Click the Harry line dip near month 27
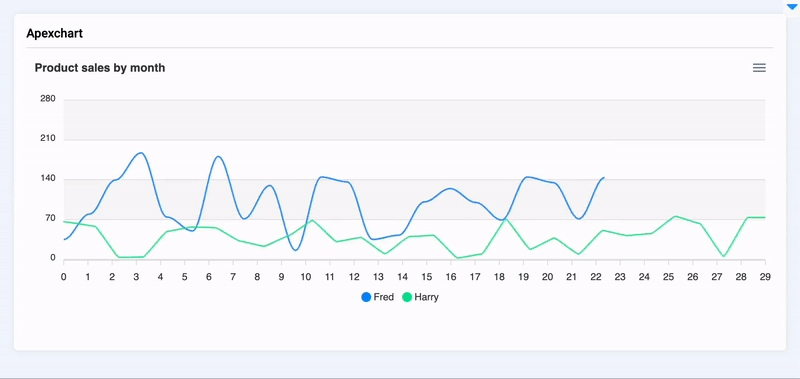 tap(723, 257)
